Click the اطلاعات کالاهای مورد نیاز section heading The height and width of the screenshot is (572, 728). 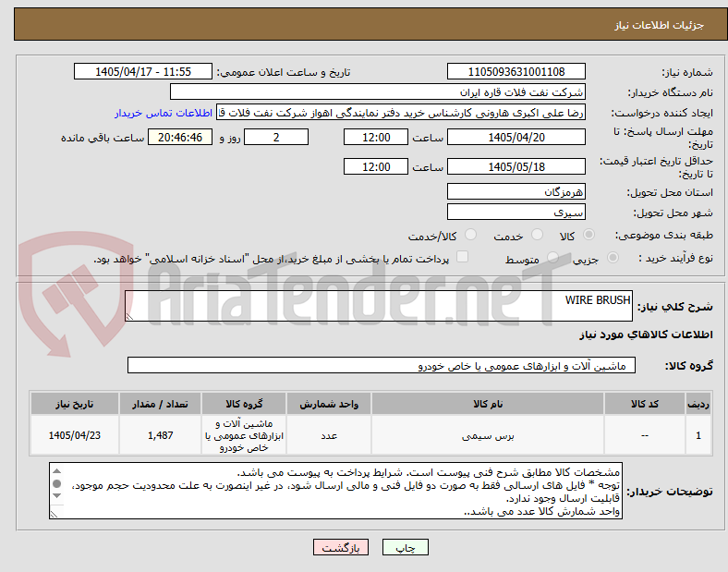646,335
